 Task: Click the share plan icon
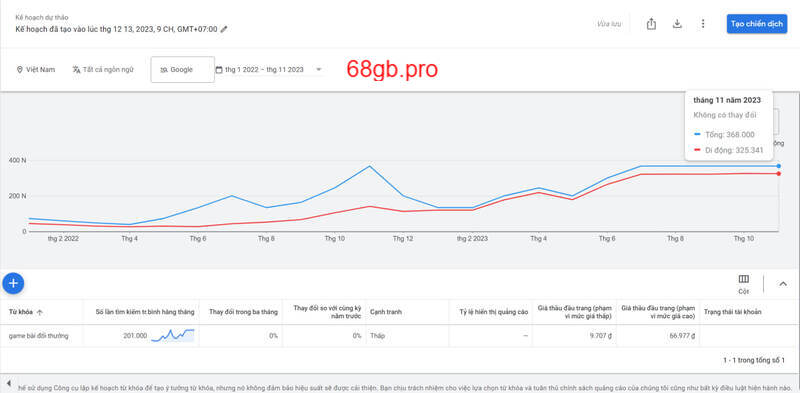pos(651,23)
